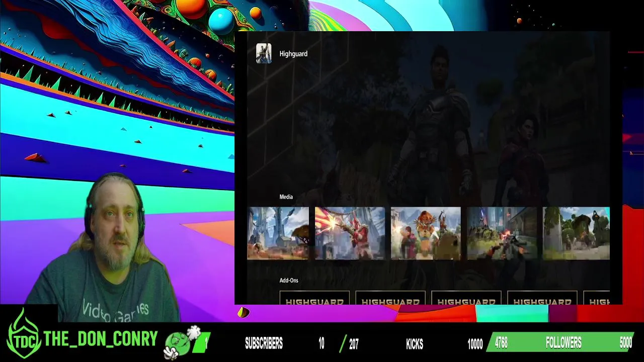Click the 10000 kicks goal value
The height and width of the screenshot is (362, 644).
[475, 344]
